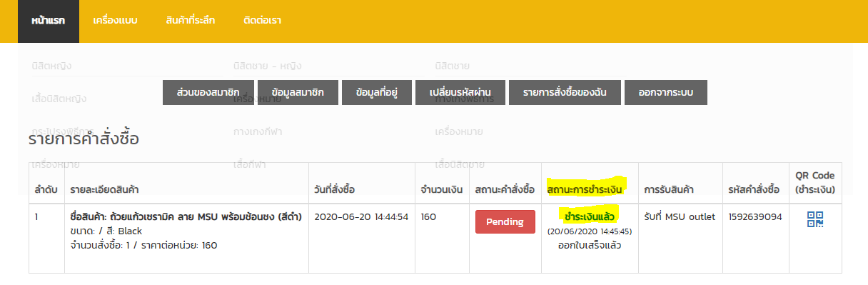Log out via ออกจากระบบ button
The width and height of the screenshot is (868, 285).
[666, 93]
